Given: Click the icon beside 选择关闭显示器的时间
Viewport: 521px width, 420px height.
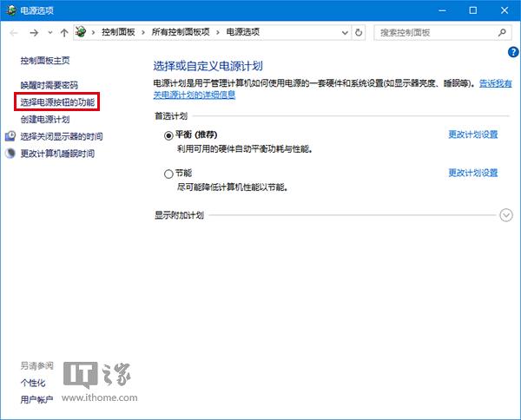Looking at the screenshot, I should point(10,136).
